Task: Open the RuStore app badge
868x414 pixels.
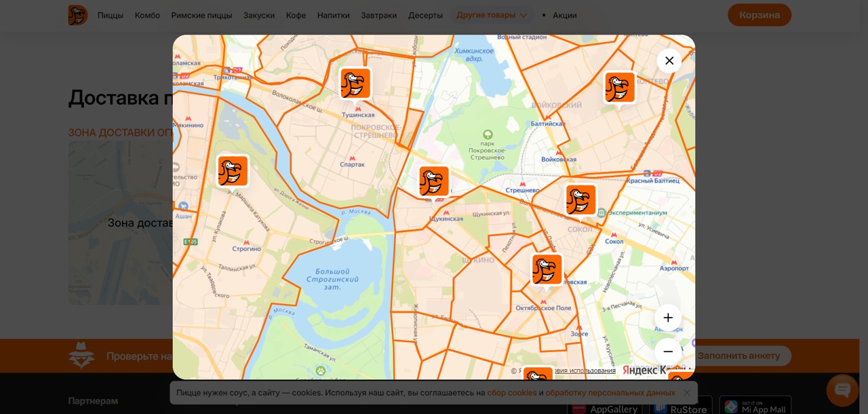Action: [680, 407]
